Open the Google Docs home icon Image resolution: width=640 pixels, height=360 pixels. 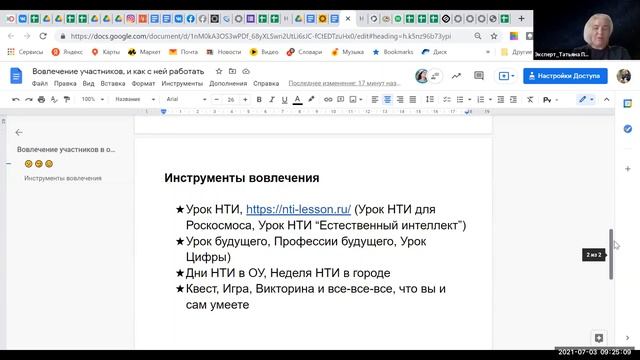pyautogui.click(x=16, y=76)
